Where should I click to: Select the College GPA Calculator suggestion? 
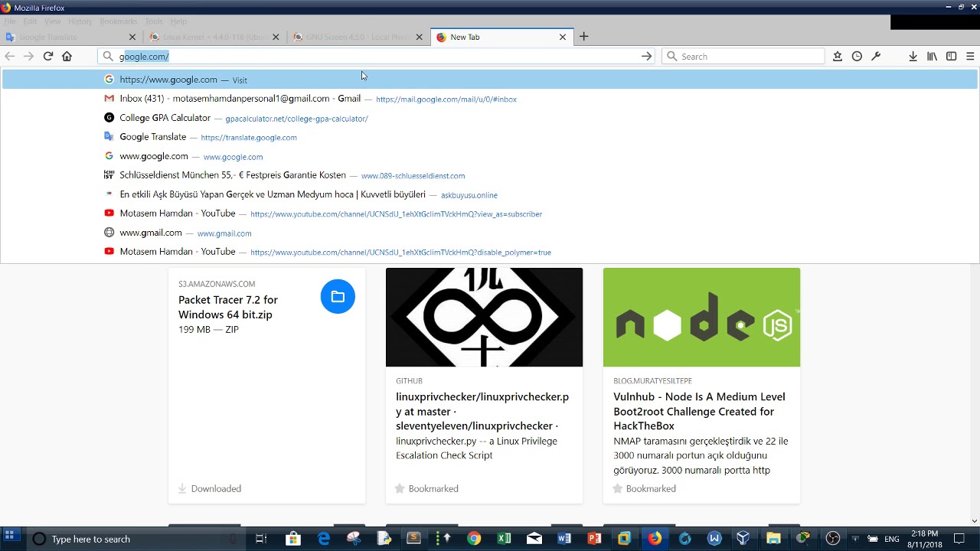tap(490, 118)
